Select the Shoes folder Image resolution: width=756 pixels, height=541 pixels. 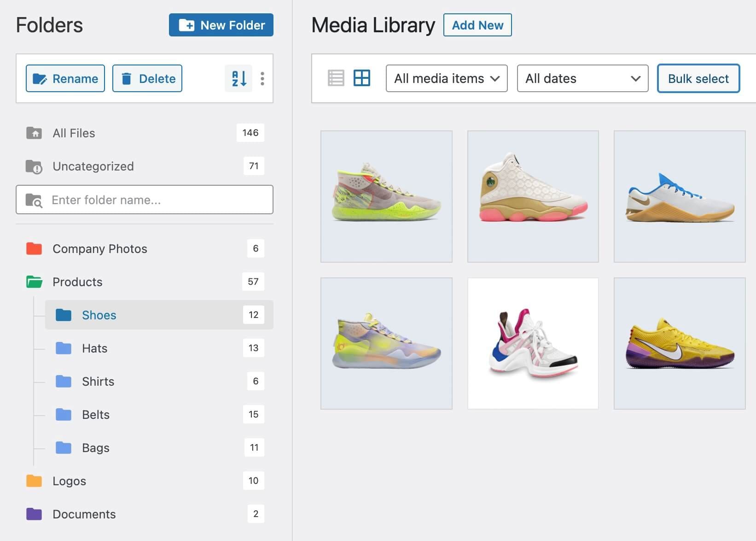(x=99, y=315)
